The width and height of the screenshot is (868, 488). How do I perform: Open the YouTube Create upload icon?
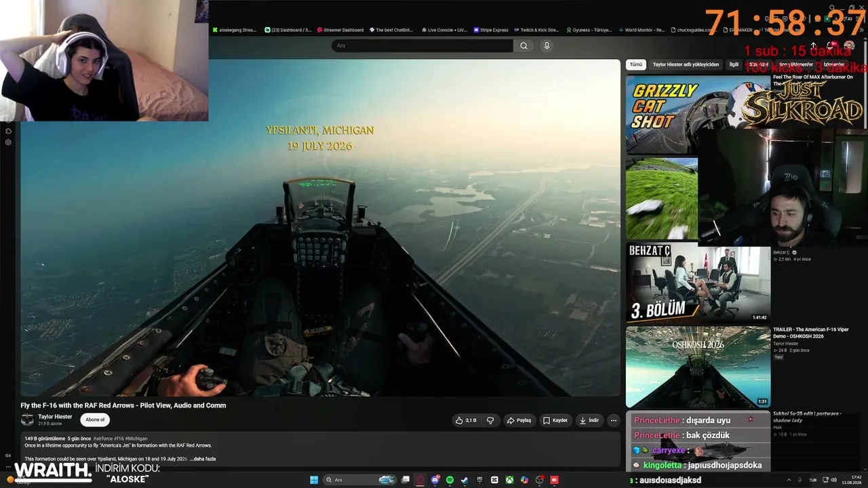[x=814, y=45]
